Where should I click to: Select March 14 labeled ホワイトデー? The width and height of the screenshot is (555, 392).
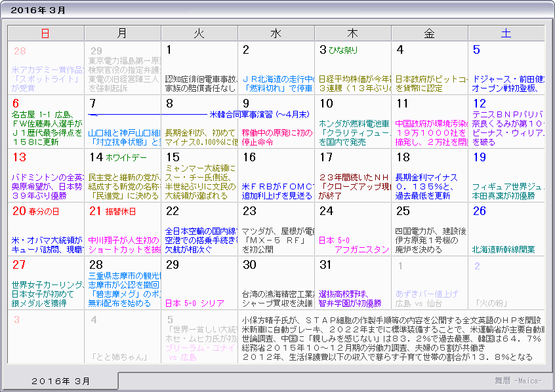coord(123,176)
